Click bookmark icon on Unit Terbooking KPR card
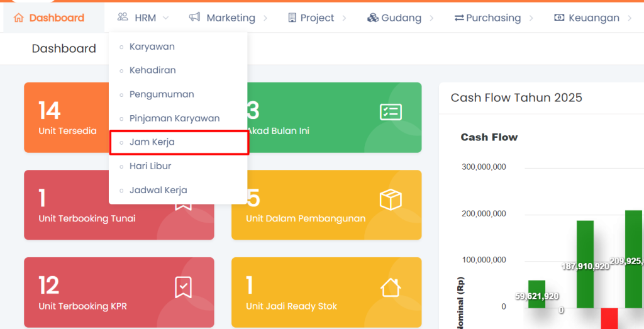The width and height of the screenshot is (644, 329). point(183,287)
